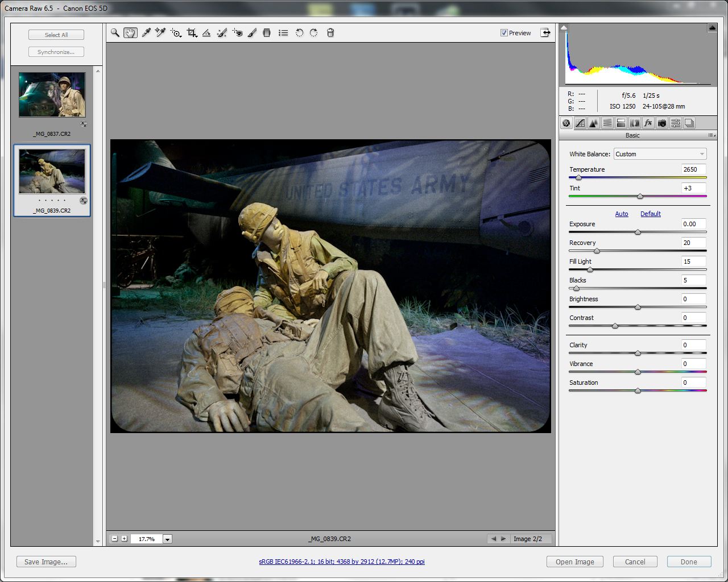The image size is (728, 582).
Task: Click the Blacks value field
Action: click(693, 280)
